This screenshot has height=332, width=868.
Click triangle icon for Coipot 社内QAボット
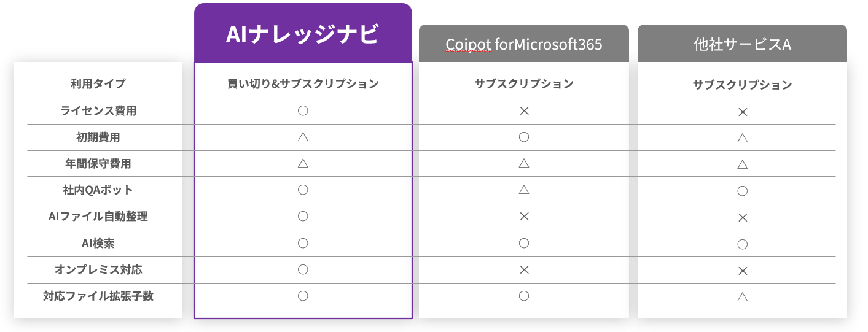coord(523,190)
